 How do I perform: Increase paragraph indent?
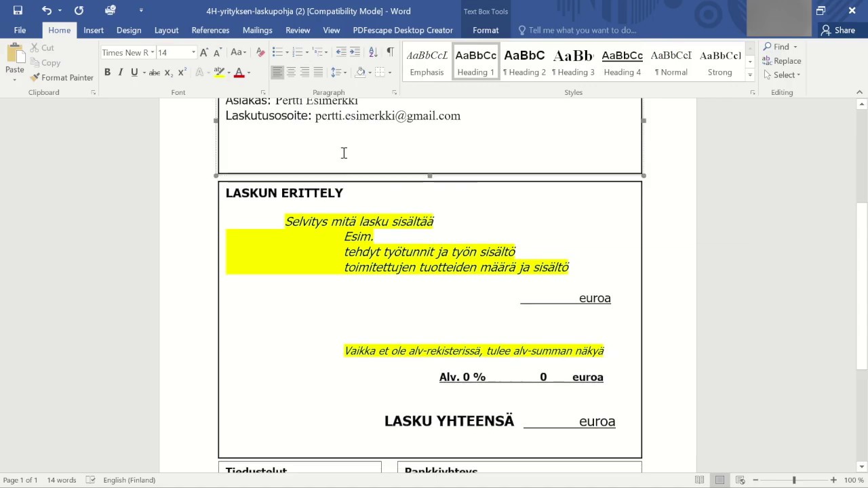point(355,52)
